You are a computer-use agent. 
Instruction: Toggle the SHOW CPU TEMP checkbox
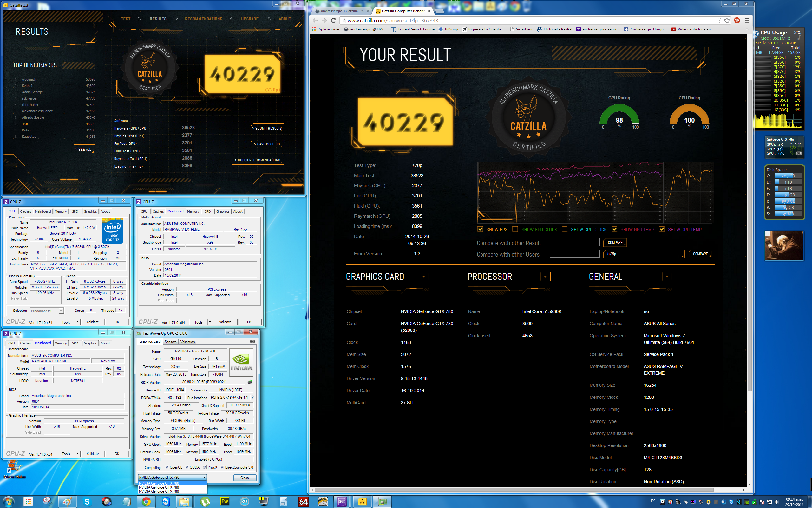point(662,229)
